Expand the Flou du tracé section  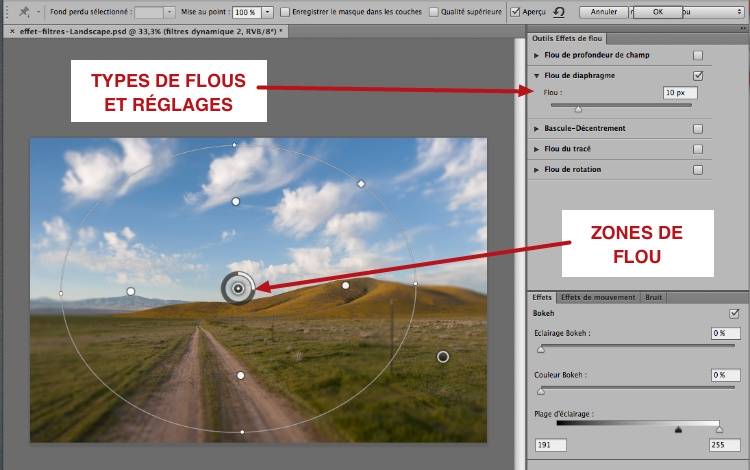(x=536, y=149)
